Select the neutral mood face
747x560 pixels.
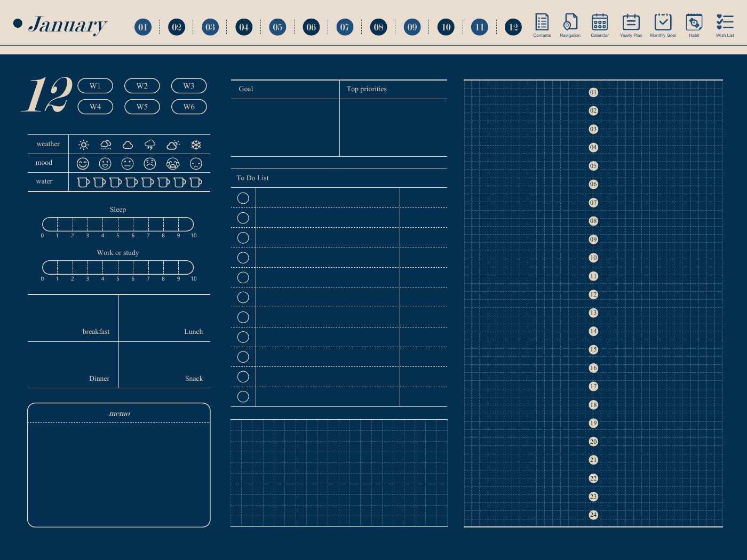[x=128, y=163]
